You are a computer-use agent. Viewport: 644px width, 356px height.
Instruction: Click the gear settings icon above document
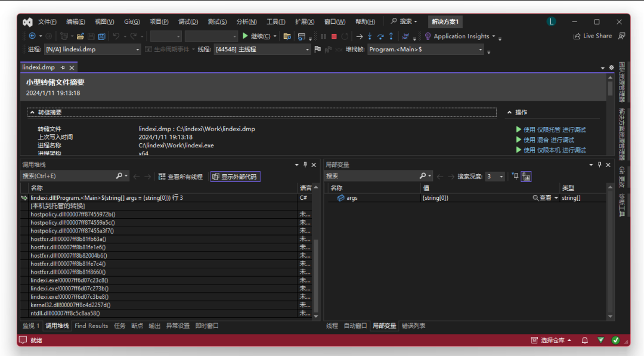pyautogui.click(x=611, y=67)
